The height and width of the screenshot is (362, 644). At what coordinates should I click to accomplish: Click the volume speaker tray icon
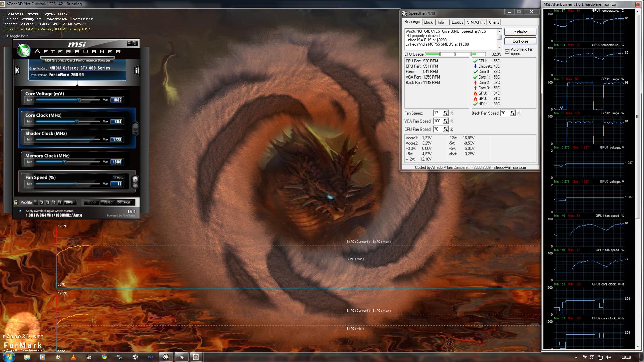[609, 357]
